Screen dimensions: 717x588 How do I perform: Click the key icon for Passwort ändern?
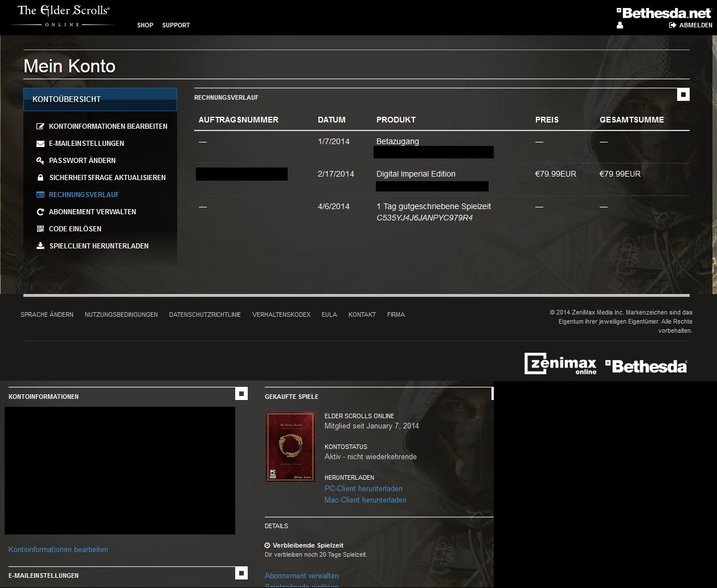(40, 161)
